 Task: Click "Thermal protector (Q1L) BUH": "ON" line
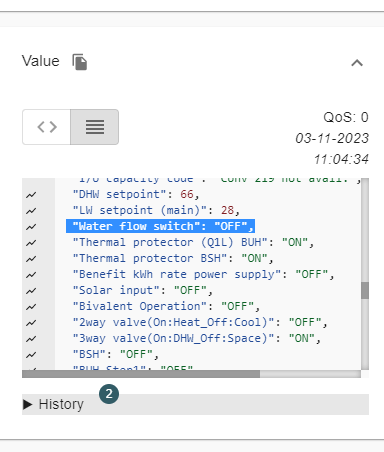[193, 242]
